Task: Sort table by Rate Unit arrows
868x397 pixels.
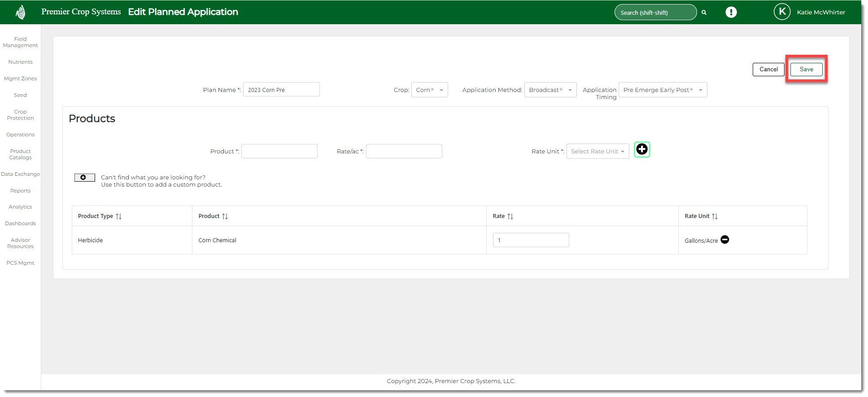Action: point(715,216)
